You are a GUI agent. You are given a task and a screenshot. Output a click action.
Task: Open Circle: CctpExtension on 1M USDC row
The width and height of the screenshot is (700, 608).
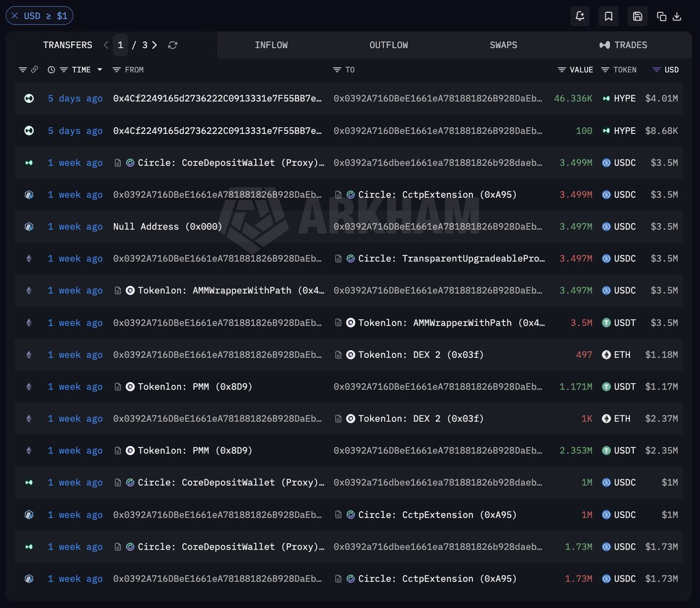point(437,515)
